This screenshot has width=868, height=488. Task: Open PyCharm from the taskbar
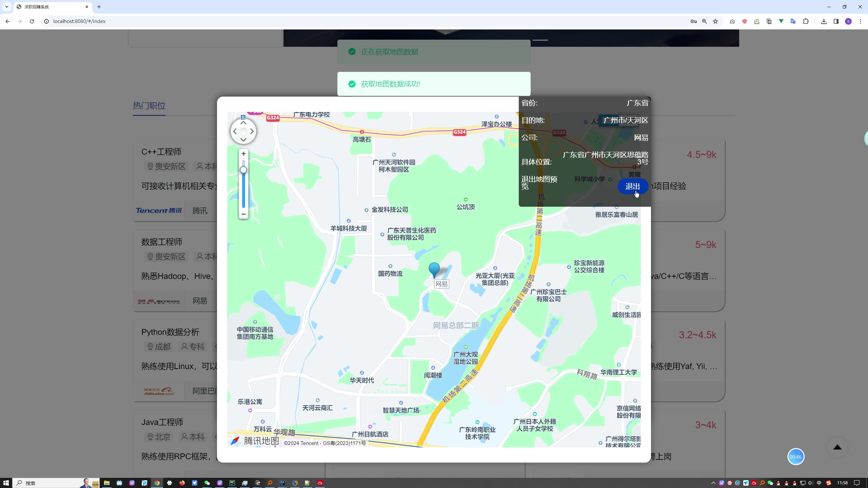coord(232,483)
